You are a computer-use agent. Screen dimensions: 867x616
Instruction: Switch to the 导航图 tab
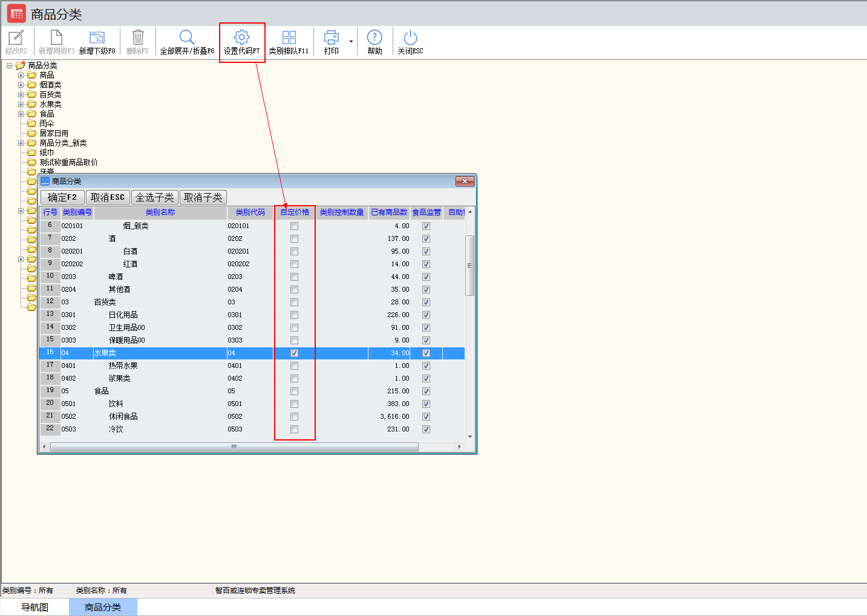(x=34, y=607)
